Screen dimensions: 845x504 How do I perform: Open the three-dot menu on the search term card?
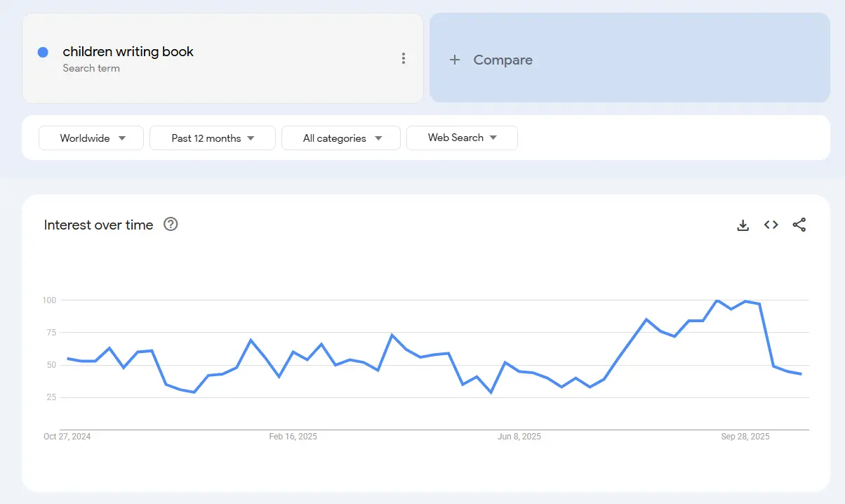click(404, 58)
